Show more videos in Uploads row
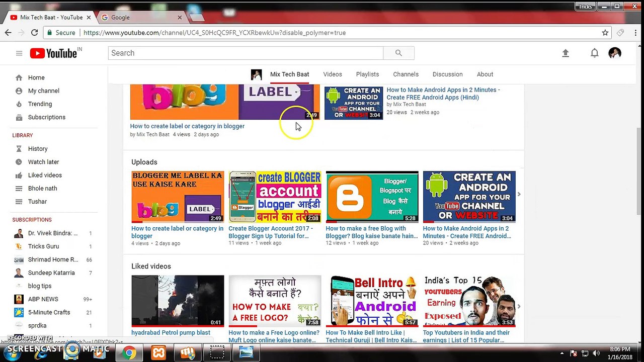The image size is (644, 362). 519,194
